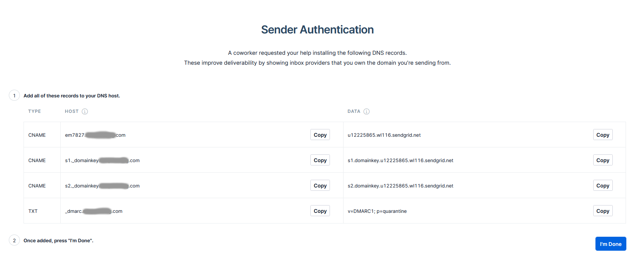Copy the _dmarc TXT host value

click(320, 211)
